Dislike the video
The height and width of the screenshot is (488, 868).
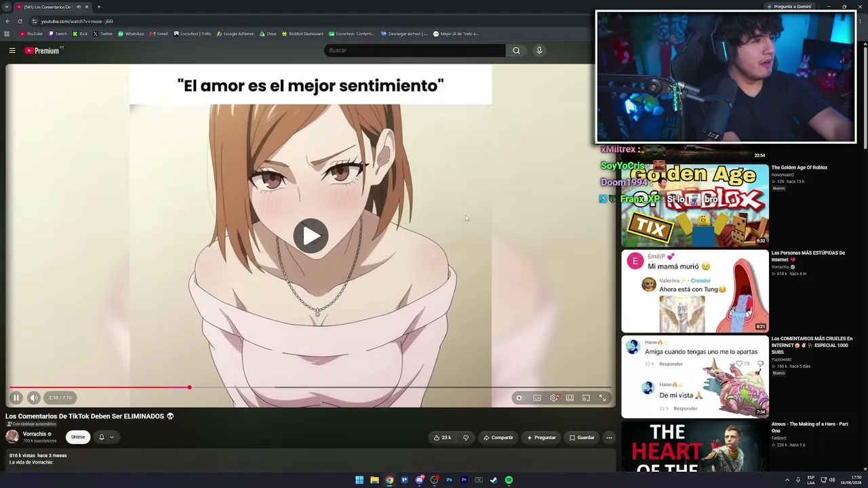[x=466, y=438]
